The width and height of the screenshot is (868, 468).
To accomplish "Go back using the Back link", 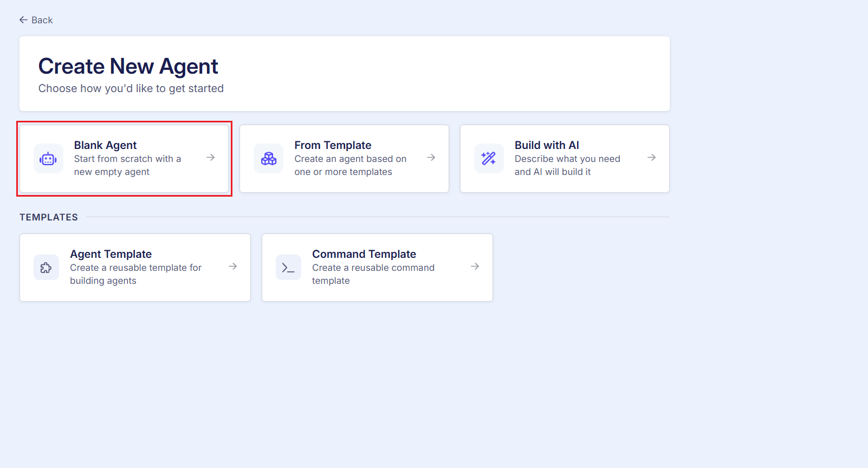I will pos(42,20).
